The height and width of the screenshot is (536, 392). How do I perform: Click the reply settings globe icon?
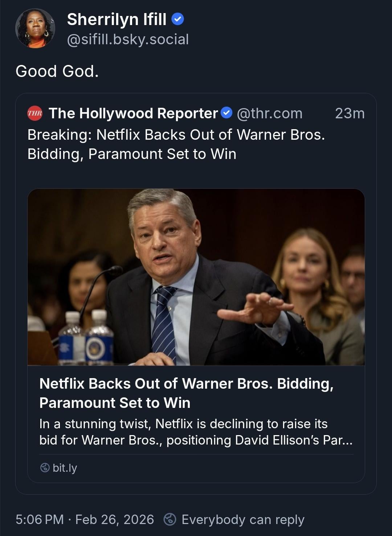pyautogui.click(x=170, y=519)
